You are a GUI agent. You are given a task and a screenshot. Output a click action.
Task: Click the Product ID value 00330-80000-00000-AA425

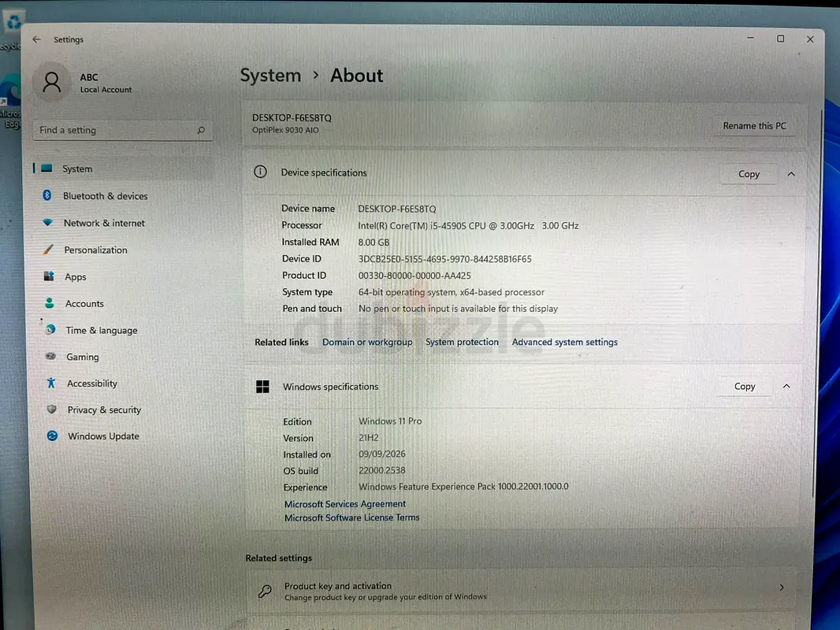coord(414,276)
